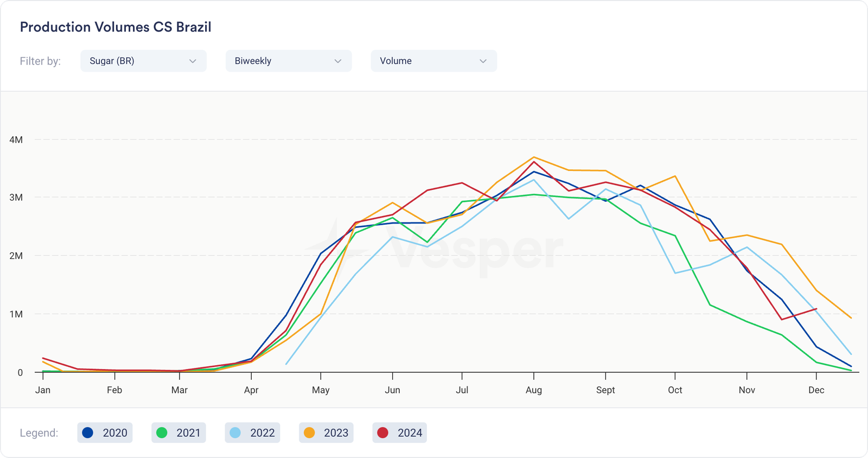This screenshot has width=868, height=458.
Task: Toggle the 2021 series in legend
Action: [x=178, y=432]
